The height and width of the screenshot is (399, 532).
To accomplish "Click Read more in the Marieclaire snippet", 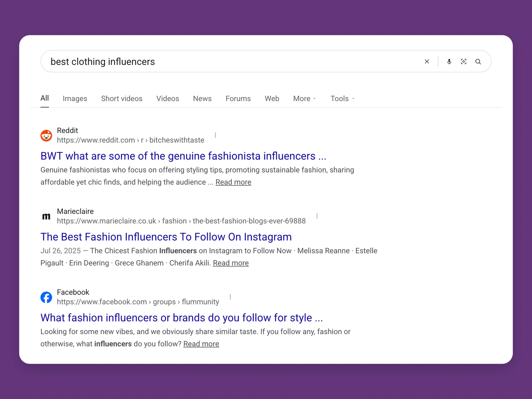I will click(x=231, y=263).
